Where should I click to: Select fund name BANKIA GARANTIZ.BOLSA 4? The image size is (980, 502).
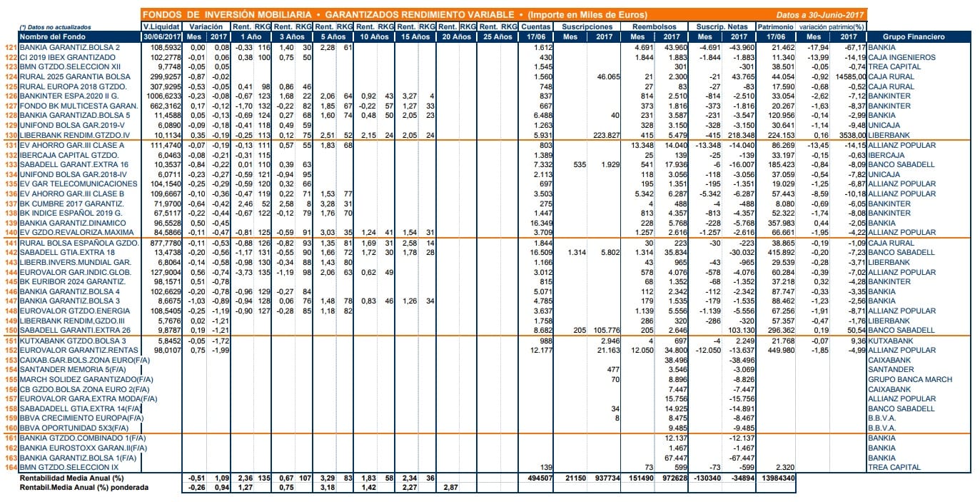pos(69,292)
